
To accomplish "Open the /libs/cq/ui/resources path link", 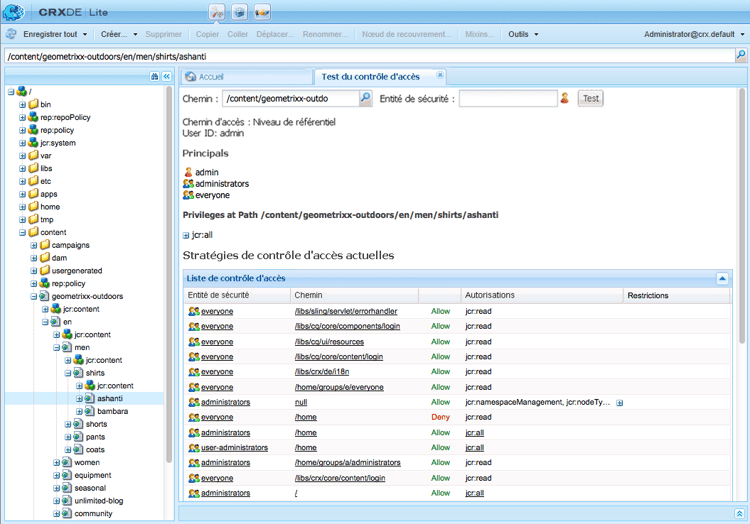I will tap(329, 341).
